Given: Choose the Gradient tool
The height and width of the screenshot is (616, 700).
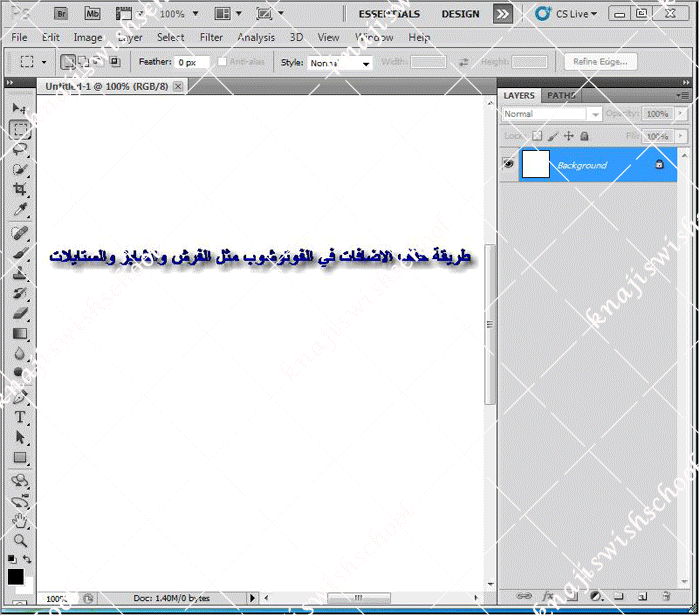Looking at the screenshot, I should click(19, 334).
